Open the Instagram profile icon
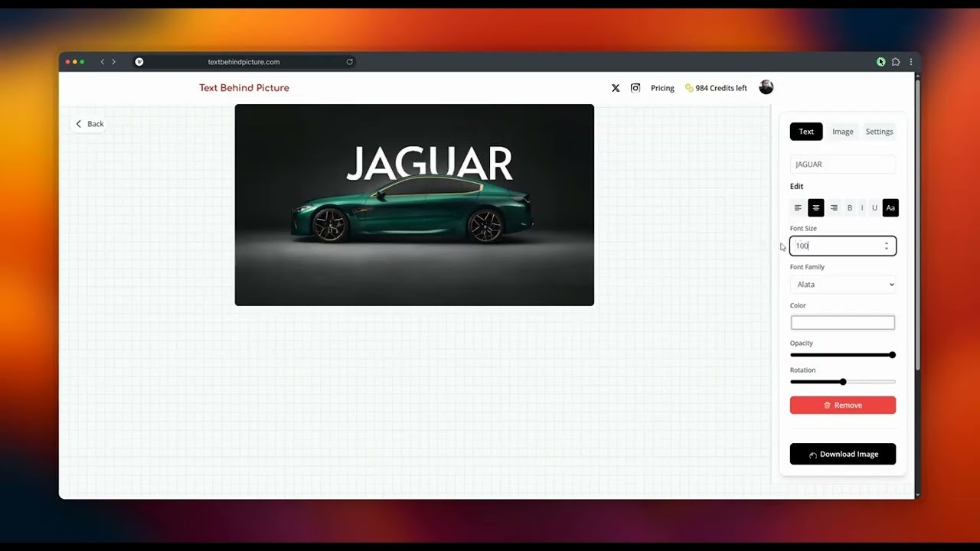Image resolution: width=980 pixels, height=551 pixels. point(635,88)
